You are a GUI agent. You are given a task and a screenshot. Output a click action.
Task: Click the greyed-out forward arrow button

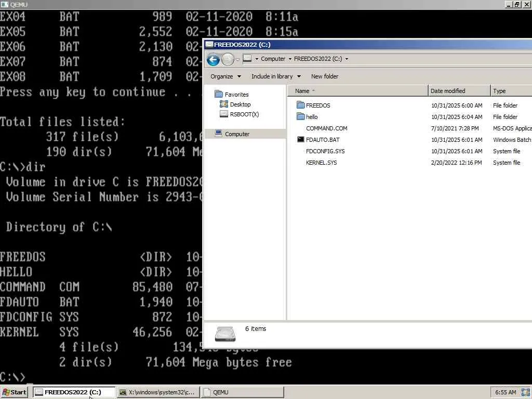click(228, 60)
